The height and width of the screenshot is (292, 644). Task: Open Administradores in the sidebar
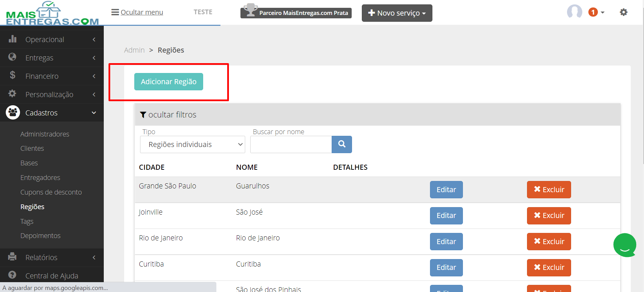45,134
